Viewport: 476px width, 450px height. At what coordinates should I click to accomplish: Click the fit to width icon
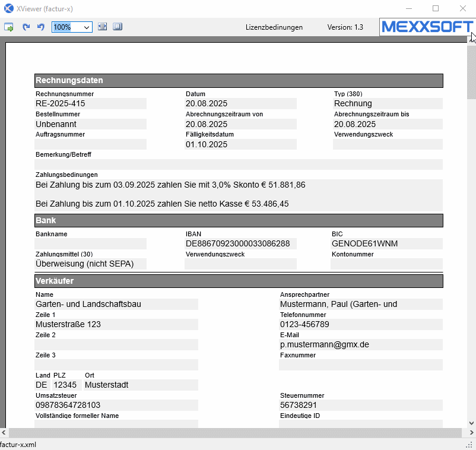102,27
